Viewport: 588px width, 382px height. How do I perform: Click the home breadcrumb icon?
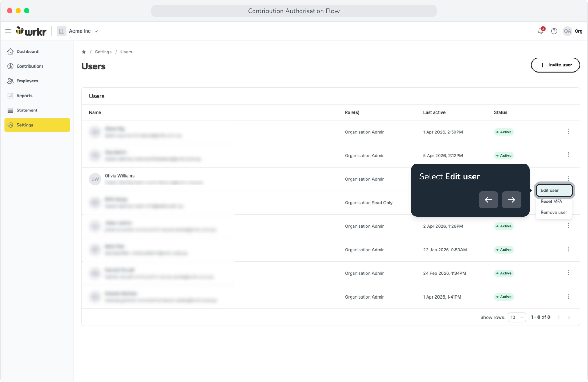pos(84,52)
